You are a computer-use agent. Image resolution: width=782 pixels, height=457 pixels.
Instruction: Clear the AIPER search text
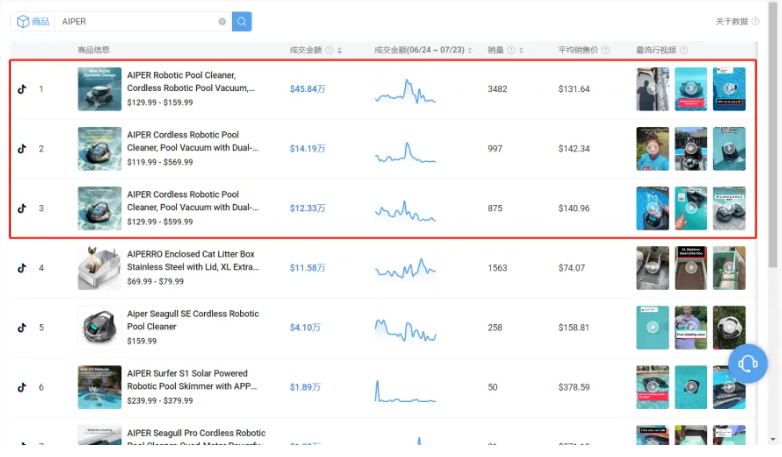coord(222,21)
